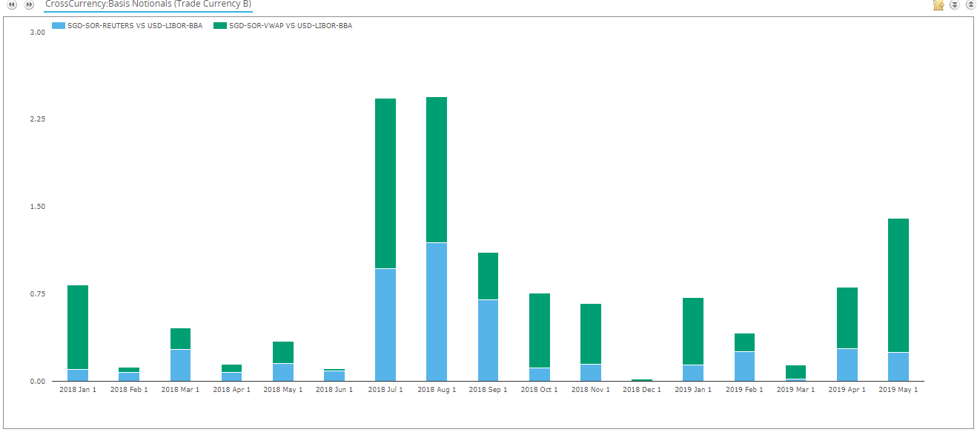Toggle SGD-SOR-VWAP legend green swatch
980x435 pixels.
(219, 26)
